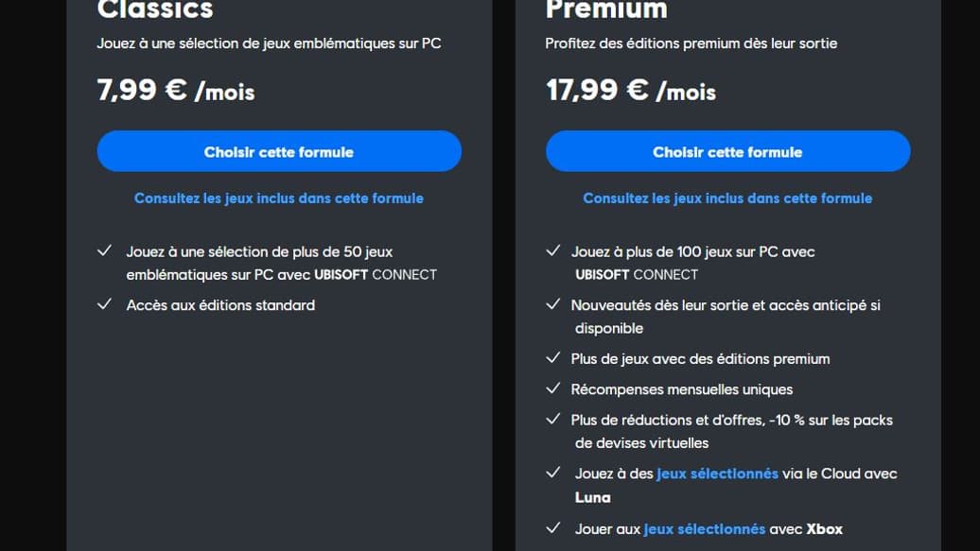Click the Classics plan heading
The width and height of the screenshot is (980, 551).
(x=155, y=9)
